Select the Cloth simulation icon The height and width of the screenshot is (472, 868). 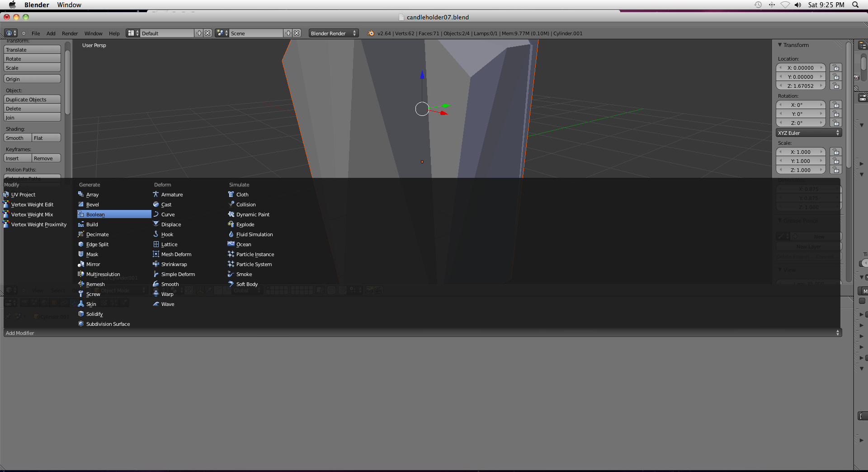click(231, 195)
